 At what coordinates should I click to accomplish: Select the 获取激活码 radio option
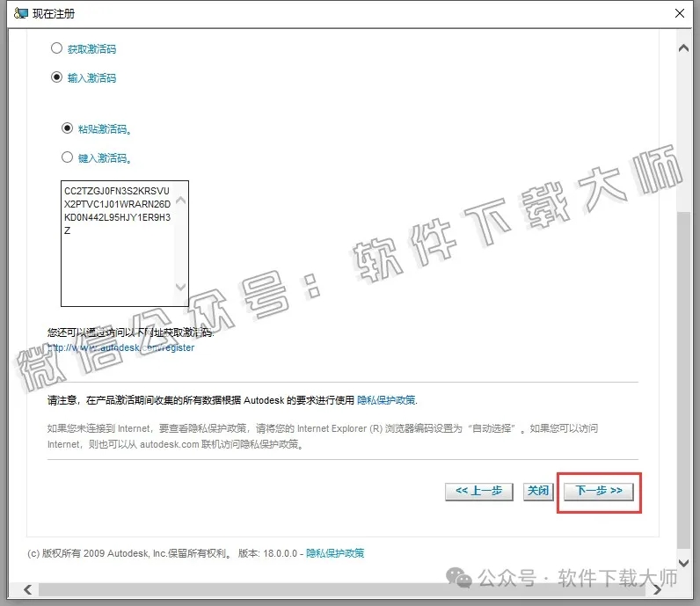pyautogui.click(x=56, y=48)
